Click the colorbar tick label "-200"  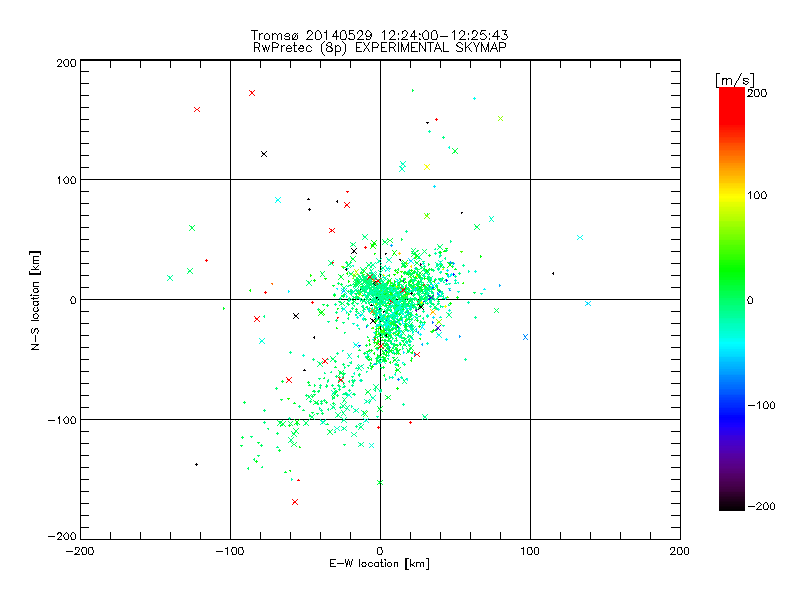pos(761,506)
